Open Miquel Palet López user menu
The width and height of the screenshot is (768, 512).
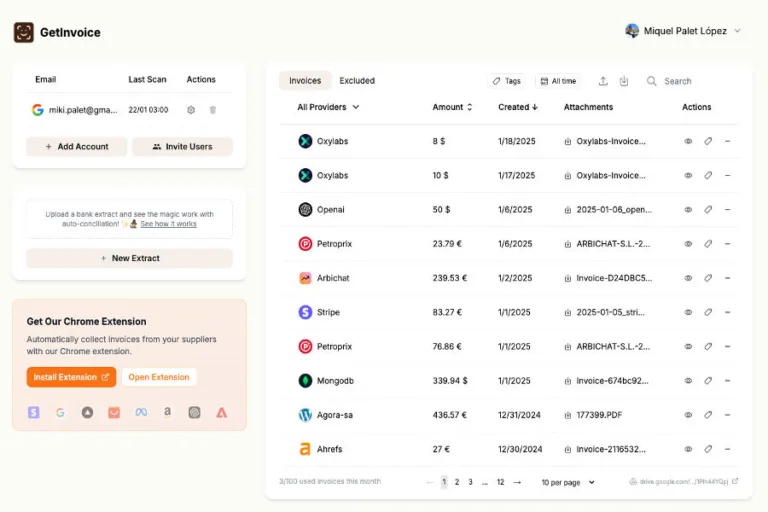pyautogui.click(x=683, y=31)
